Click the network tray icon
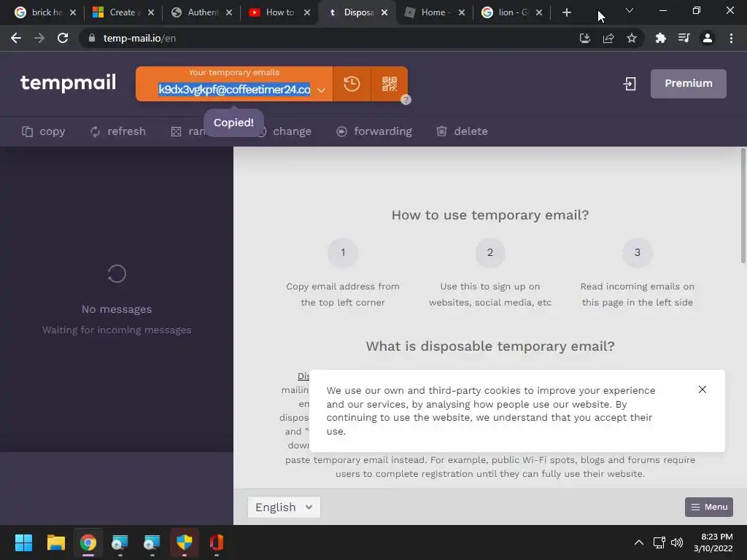The width and height of the screenshot is (747, 560). (x=659, y=542)
